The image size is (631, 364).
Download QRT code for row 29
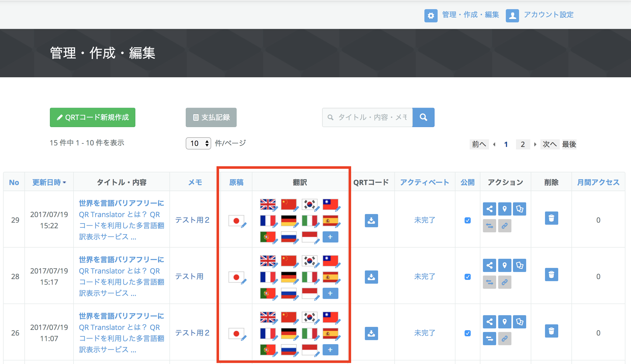(x=371, y=220)
